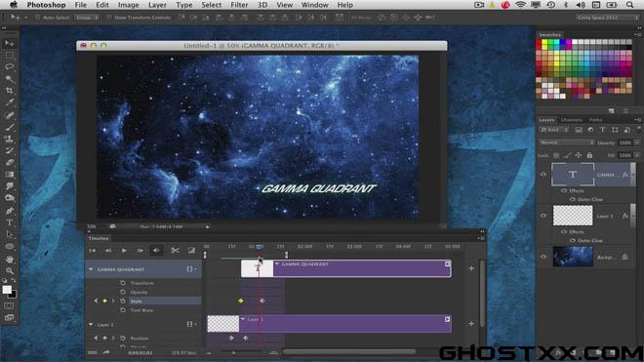The width and height of the screenshot is (644, 362).
Task: Select the History Brush tool
Action: 10,151
